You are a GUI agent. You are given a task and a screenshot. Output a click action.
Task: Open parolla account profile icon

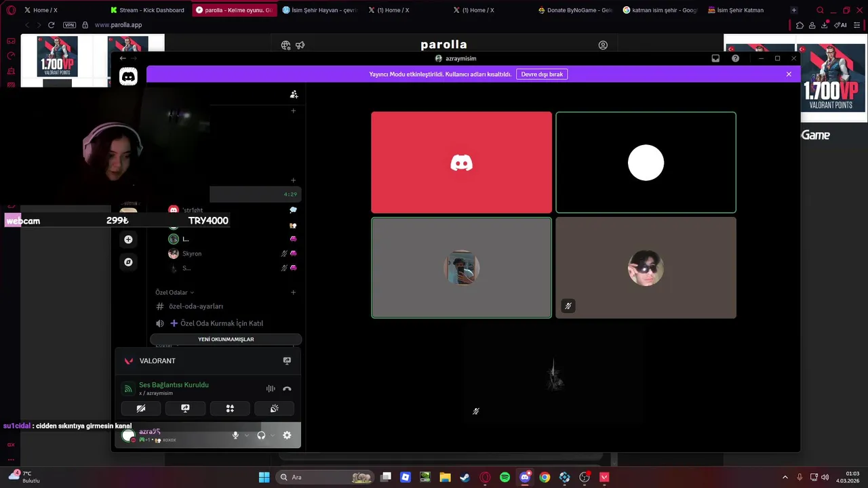pyautogui.click(x=603, y=45)
